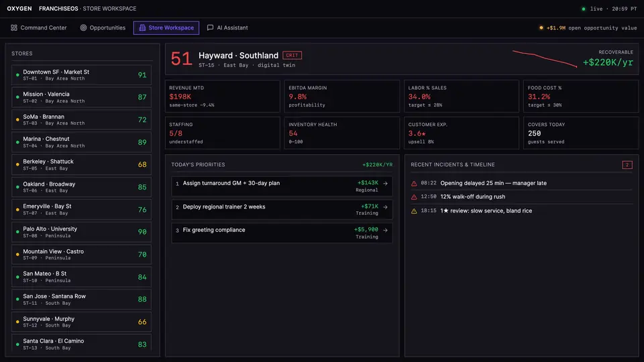Click the Opportunities target icon
Viewport: 644px width, 362px height.
click(83, 27)
